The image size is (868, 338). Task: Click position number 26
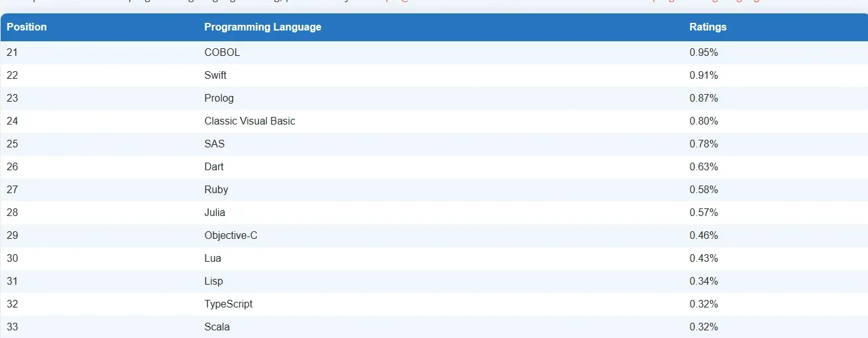[12, 167]
